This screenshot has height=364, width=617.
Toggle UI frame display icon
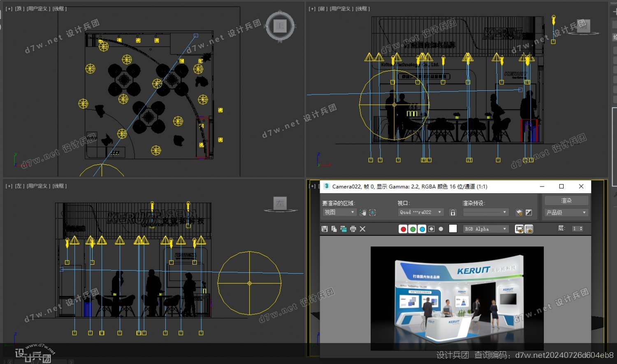point(529,229)
